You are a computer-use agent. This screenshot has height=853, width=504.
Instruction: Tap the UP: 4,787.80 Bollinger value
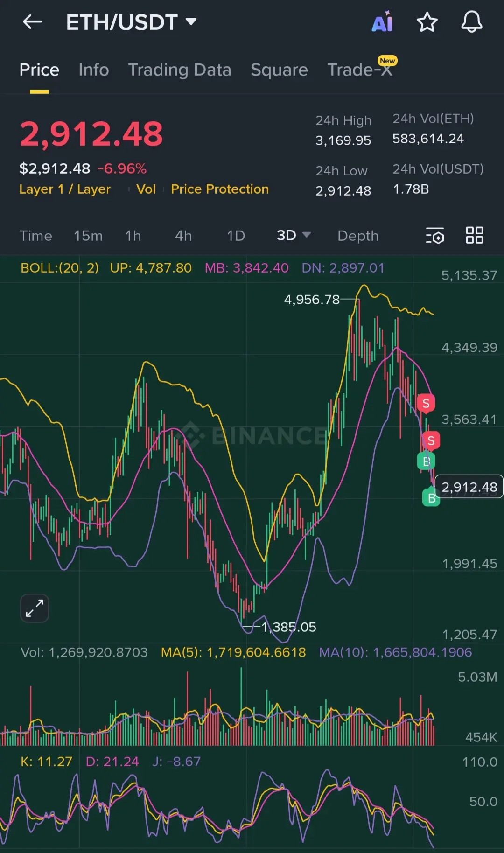(x=151, y=268)
